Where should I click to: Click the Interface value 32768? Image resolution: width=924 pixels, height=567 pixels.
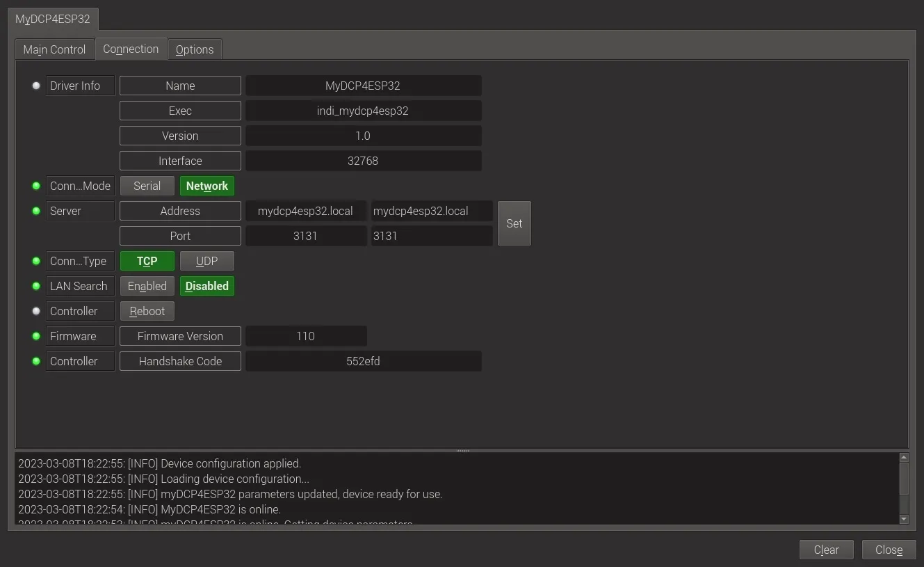click(363, 161)
